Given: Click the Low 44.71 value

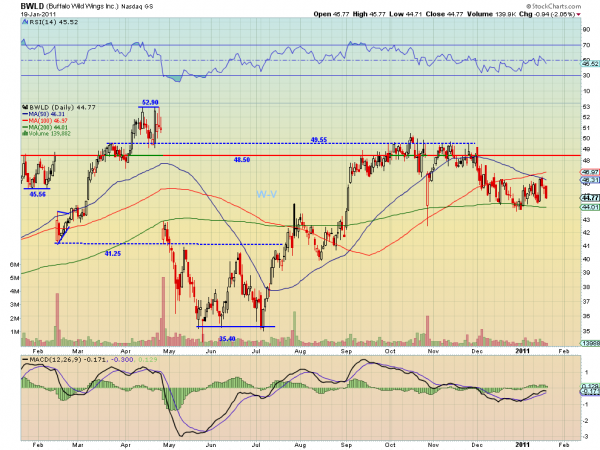Looking at the screenshot, I should pyautogui.click(x=406, y=14).
